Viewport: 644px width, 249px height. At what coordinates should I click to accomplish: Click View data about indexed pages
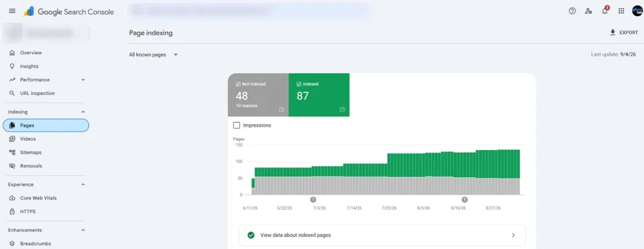[x=382, y=235]
